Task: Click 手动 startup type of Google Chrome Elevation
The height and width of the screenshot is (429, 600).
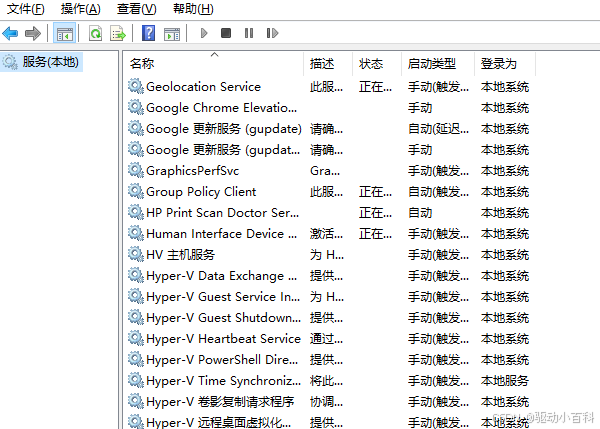Action: (x=420, y=108)
